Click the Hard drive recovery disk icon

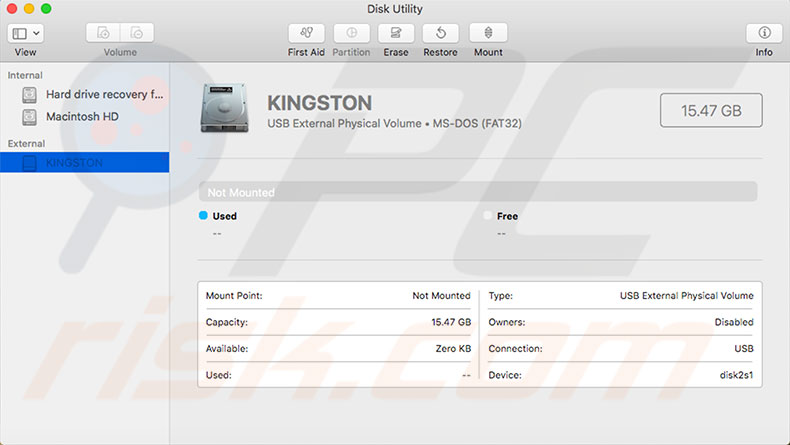pyautogui.click(x=29, y=95)
